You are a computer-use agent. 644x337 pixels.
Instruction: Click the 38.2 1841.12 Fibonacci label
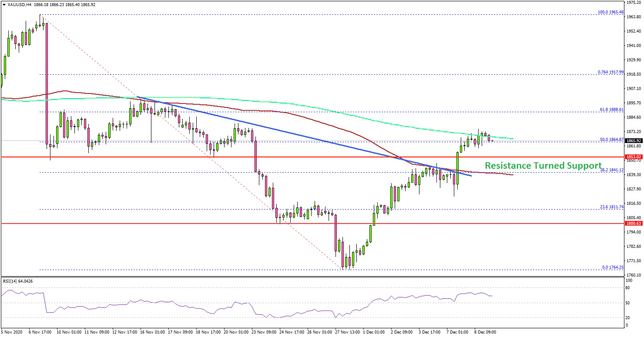point(611,170)
